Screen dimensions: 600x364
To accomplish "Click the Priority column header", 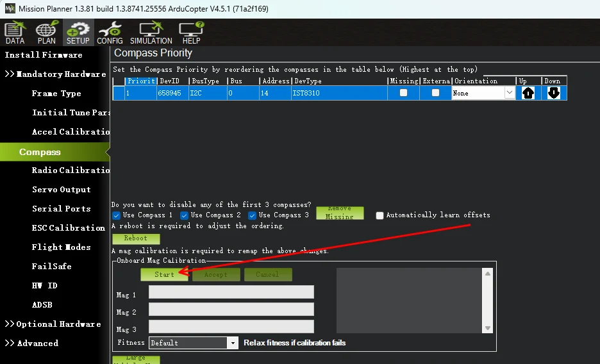I will coord(141,81).
